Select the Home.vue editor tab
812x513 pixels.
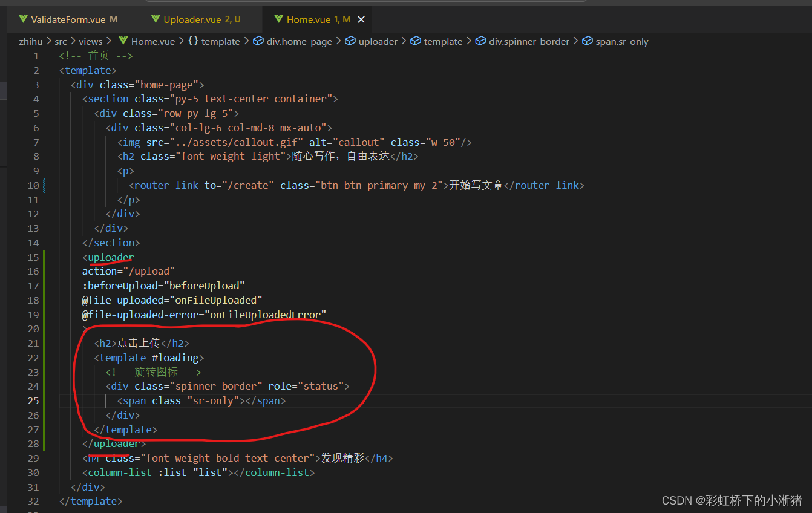point(312,19)
